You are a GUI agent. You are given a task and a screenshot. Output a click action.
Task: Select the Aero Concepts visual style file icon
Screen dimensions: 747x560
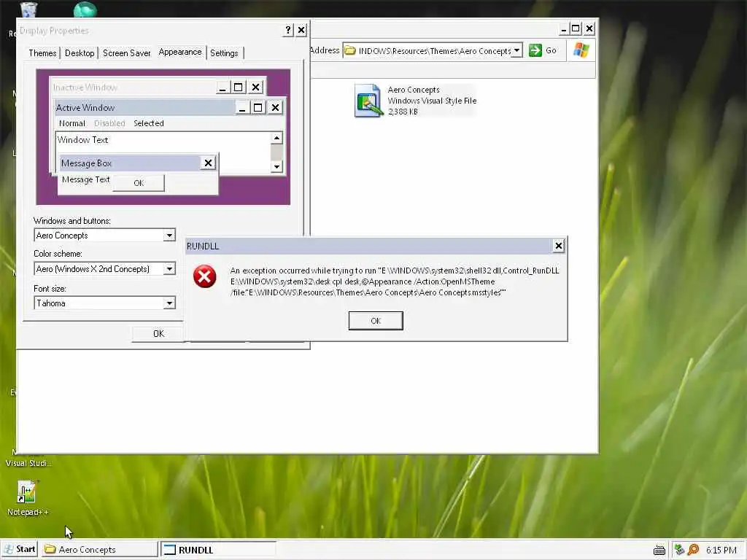coord(368,101)
